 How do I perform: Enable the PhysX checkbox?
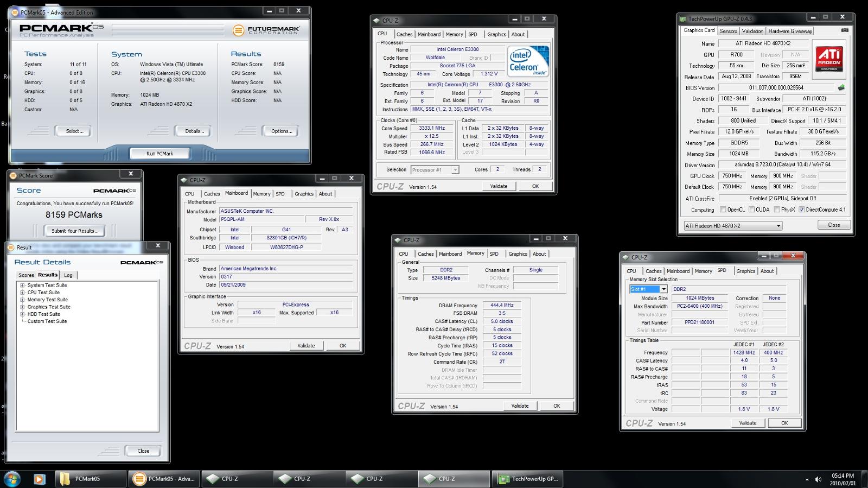coord(777,210)
